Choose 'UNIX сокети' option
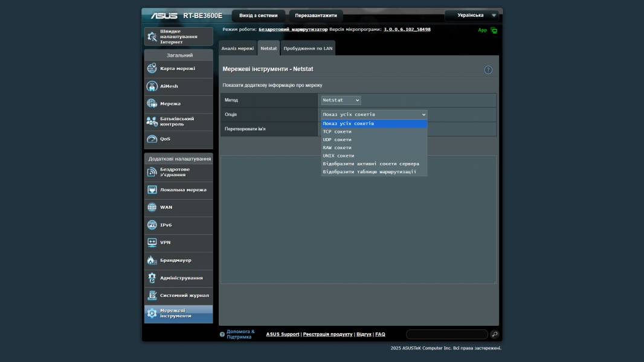The width and height of the screenshot is (644, 362). (x=374, y=156)
